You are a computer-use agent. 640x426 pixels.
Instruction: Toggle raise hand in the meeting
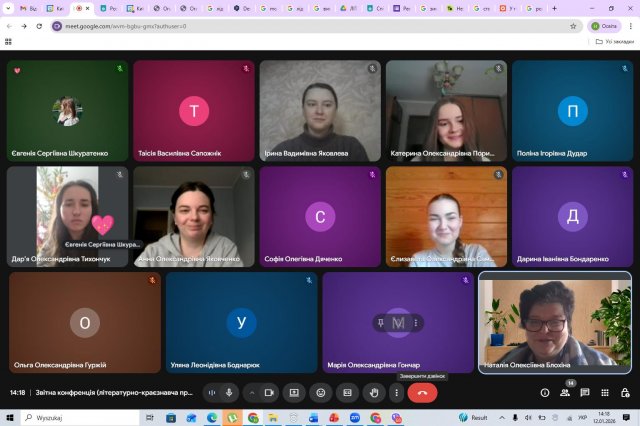pos(372,393)
